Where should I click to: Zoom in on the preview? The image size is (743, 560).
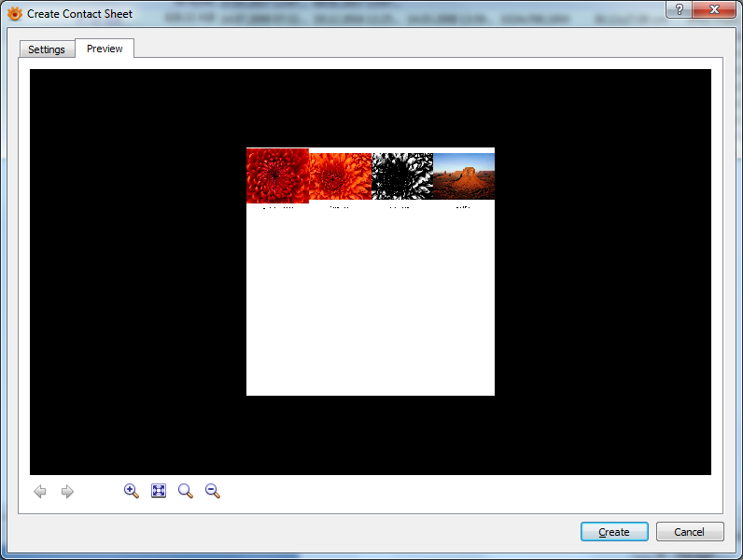132,491
